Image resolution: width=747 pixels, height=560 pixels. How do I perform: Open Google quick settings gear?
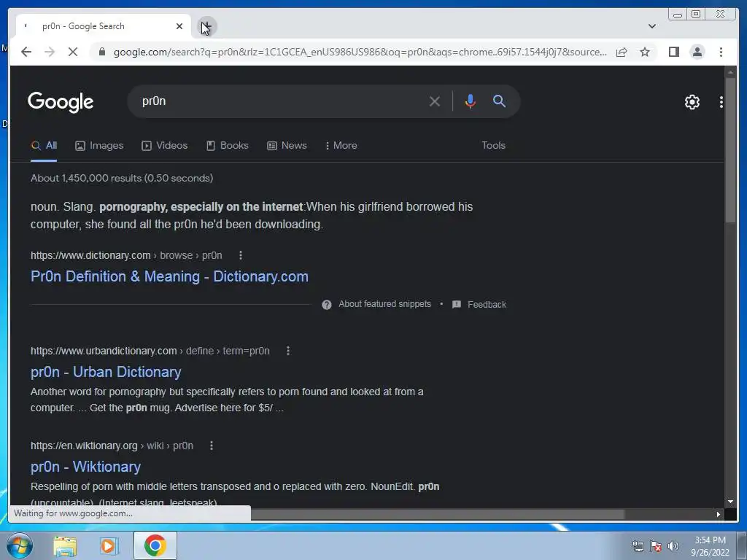[692, 102]
